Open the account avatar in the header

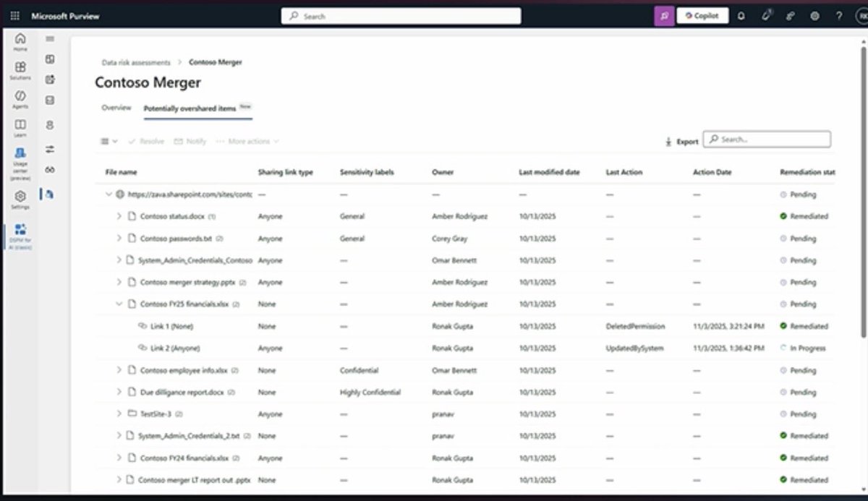(862, 16)
